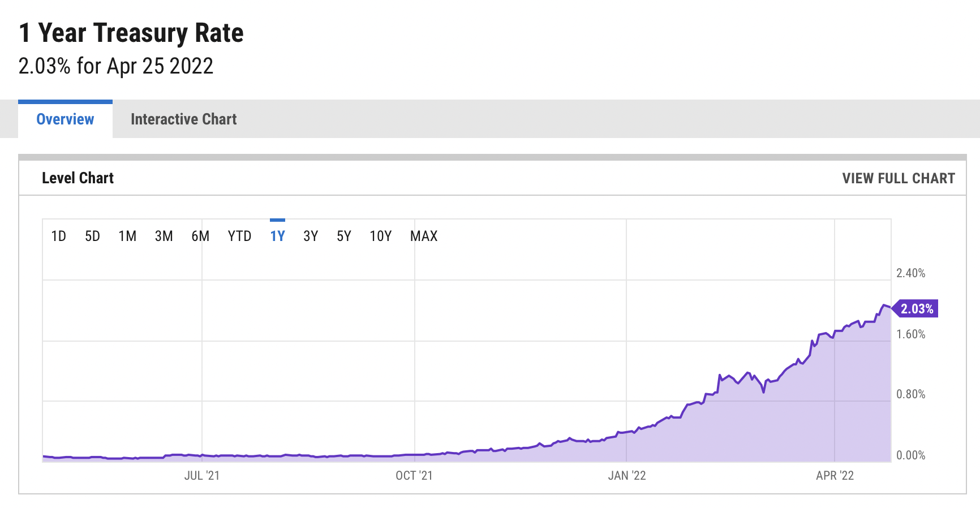Choose the 3M chart range
The image size is (980, 508).
(x=164, y=236)
